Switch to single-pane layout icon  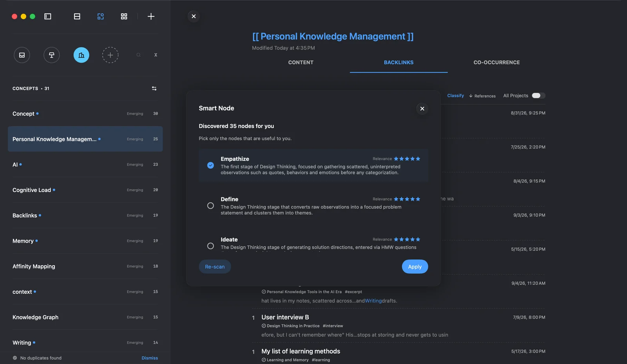pos(77,16)
